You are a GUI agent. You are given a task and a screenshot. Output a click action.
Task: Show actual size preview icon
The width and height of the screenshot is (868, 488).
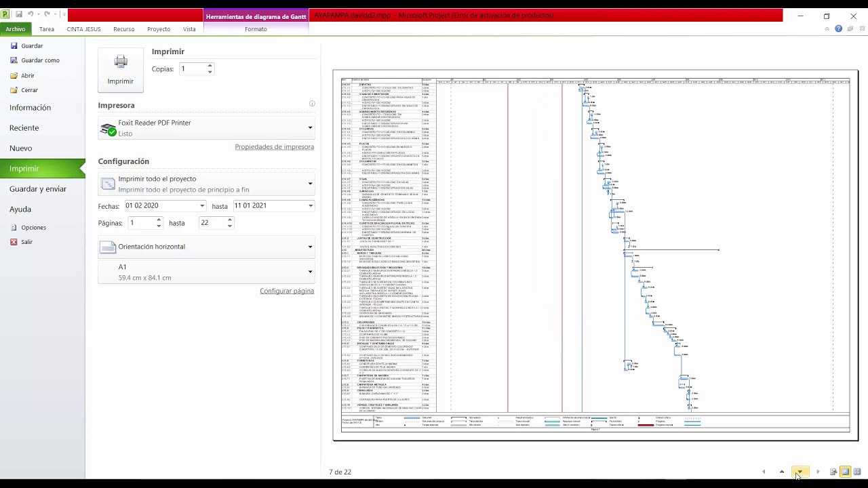tap(833, 472)
